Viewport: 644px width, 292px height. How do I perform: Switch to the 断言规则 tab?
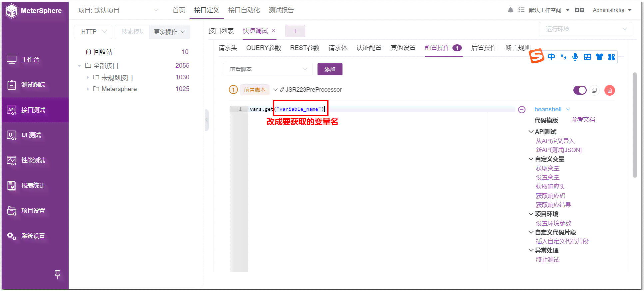[x=518, y=48]
